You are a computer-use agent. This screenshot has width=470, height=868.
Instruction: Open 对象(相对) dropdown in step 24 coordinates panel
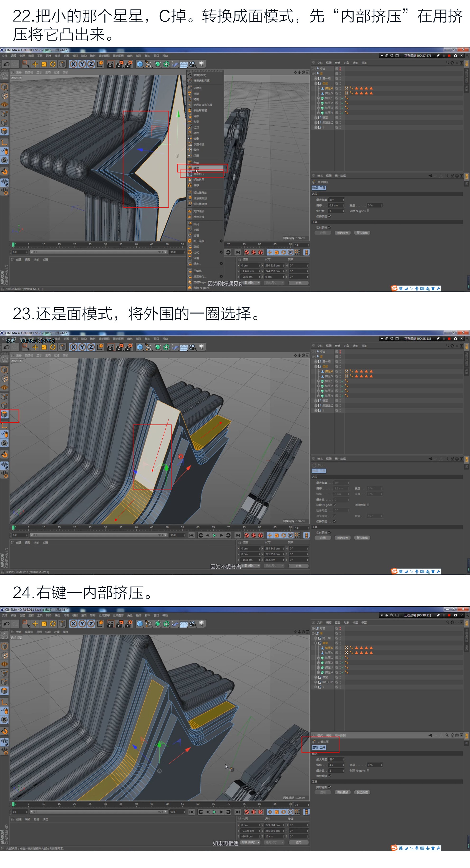[x=250, y=842]
